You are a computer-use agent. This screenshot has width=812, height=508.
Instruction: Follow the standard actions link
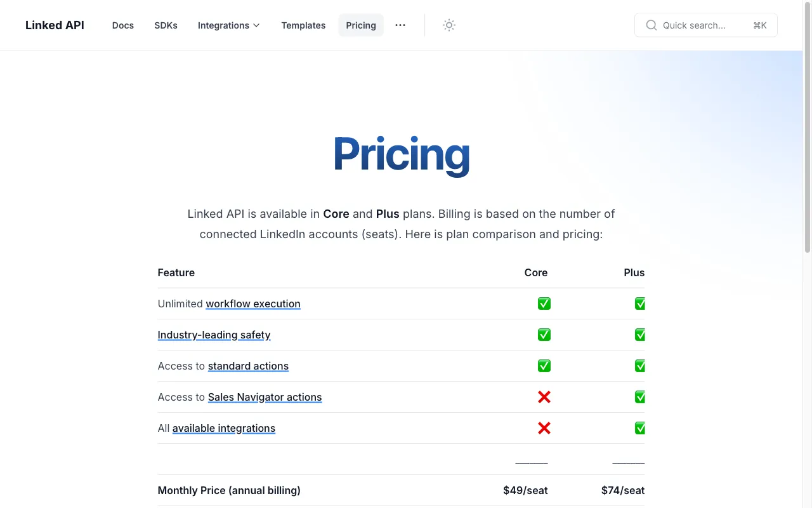click(x=248, y=366)
